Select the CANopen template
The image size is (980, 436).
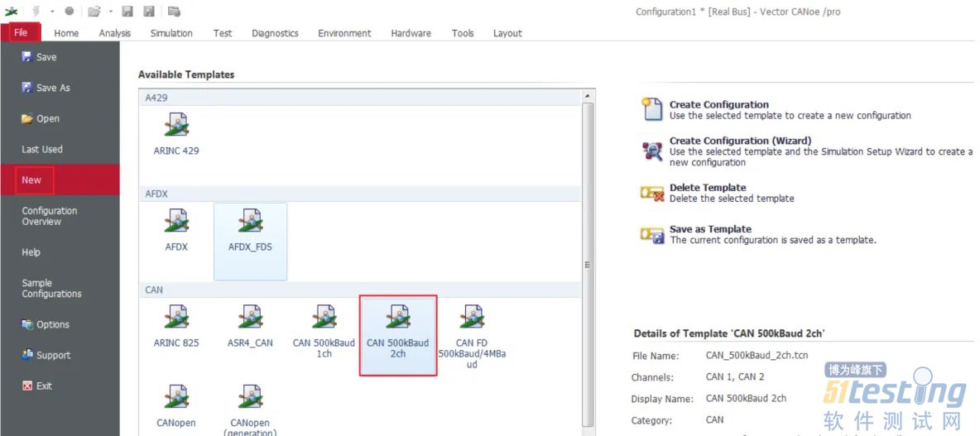tap(176, 407)
